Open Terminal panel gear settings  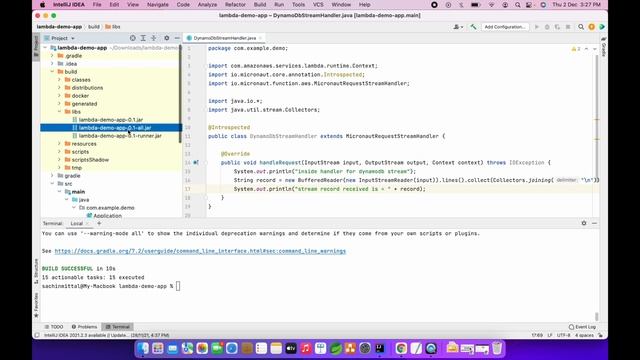tap(584, 223)
